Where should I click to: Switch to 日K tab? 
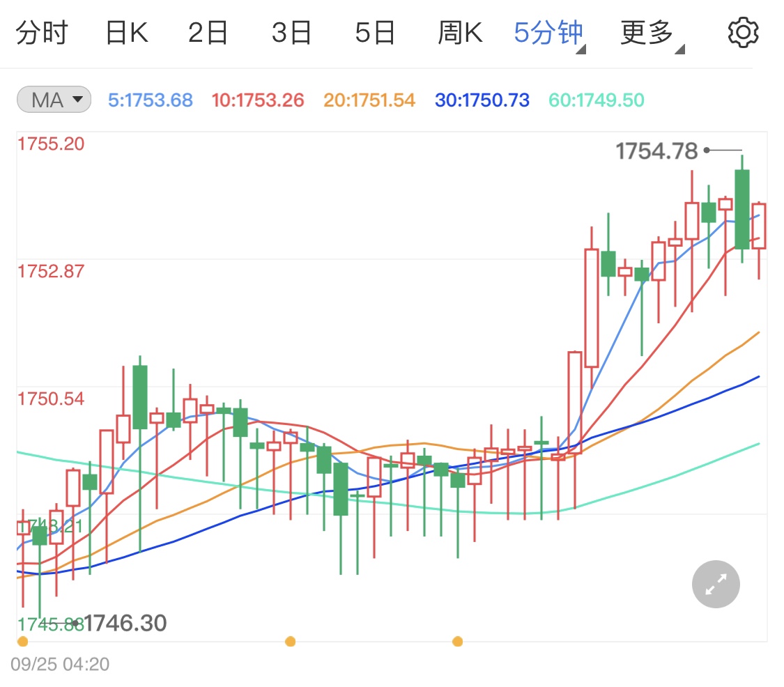tap(127, 33)
